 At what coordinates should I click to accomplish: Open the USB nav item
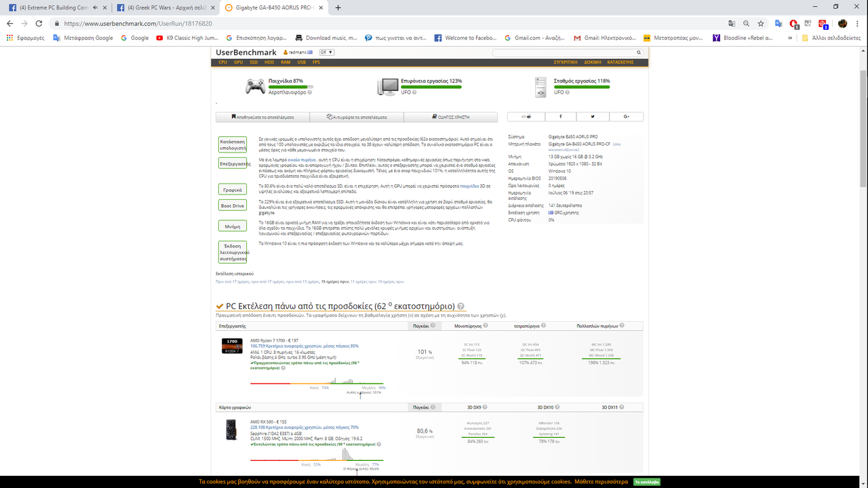click(x=301, y=62)
